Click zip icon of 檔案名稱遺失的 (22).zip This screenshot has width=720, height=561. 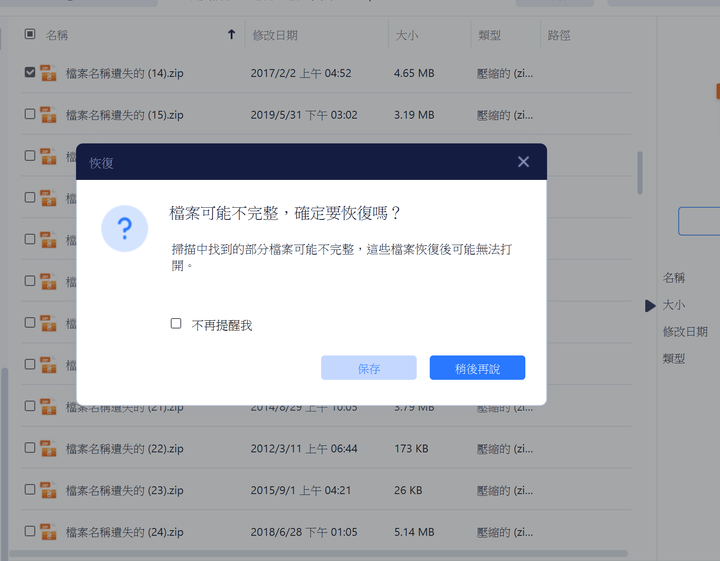click(48, 448)
